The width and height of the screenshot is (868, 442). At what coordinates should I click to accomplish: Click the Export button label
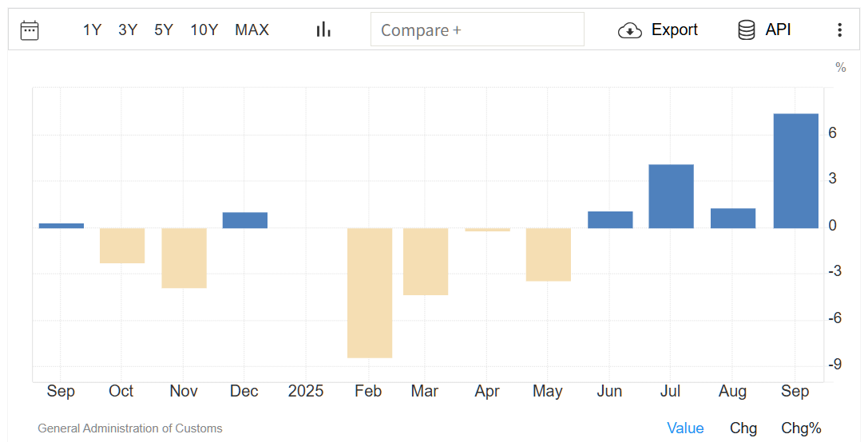point(675,30)
